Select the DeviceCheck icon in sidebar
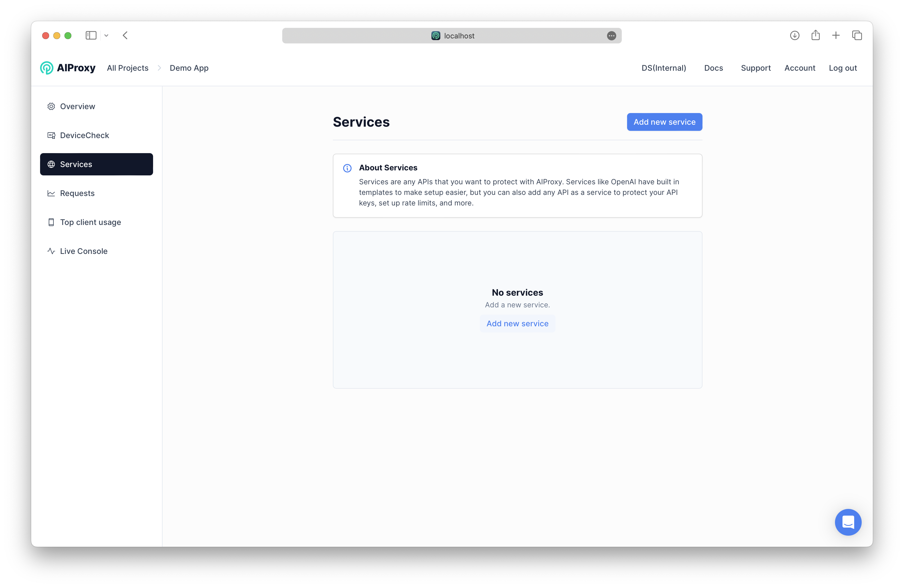 [51, 135]
